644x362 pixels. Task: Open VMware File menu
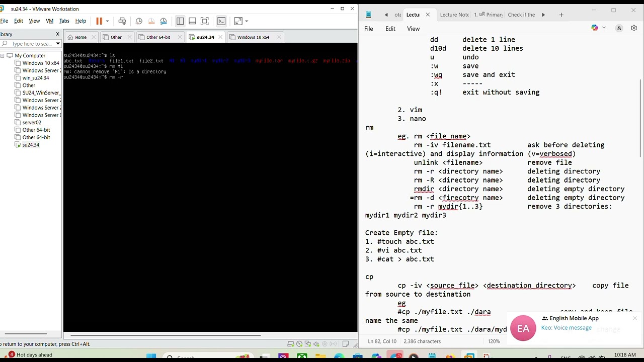pyautogui.click(x=4, y=21)
